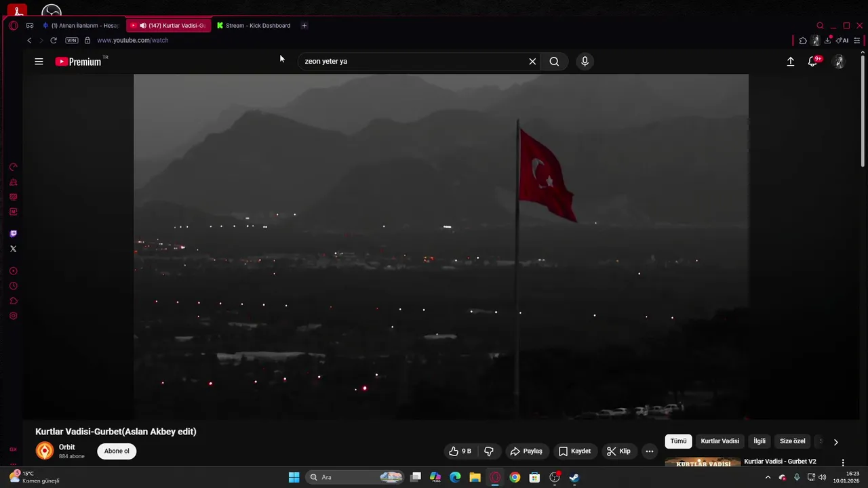
Task: Open the YouTube account avatar menu
Action: pos(839,62)
